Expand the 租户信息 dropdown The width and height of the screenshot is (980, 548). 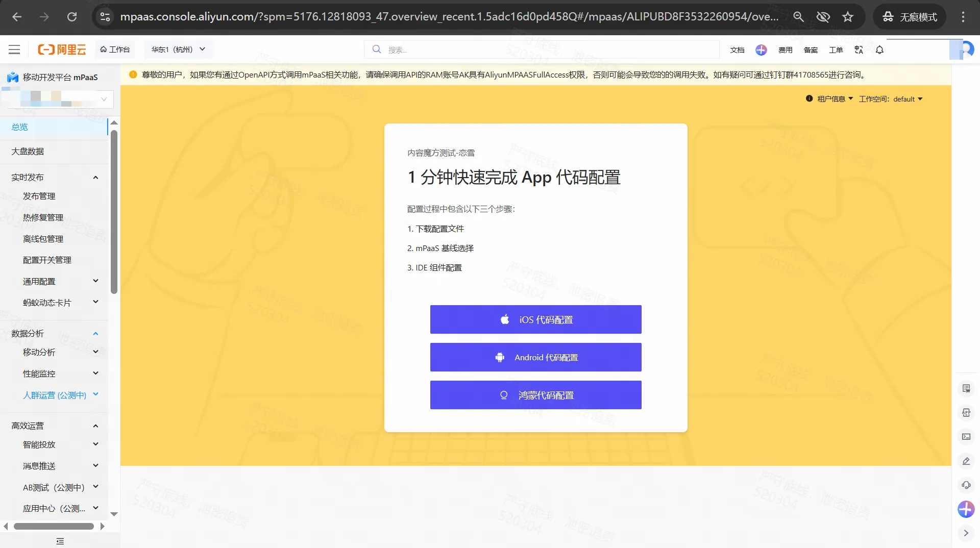[835, 99]
